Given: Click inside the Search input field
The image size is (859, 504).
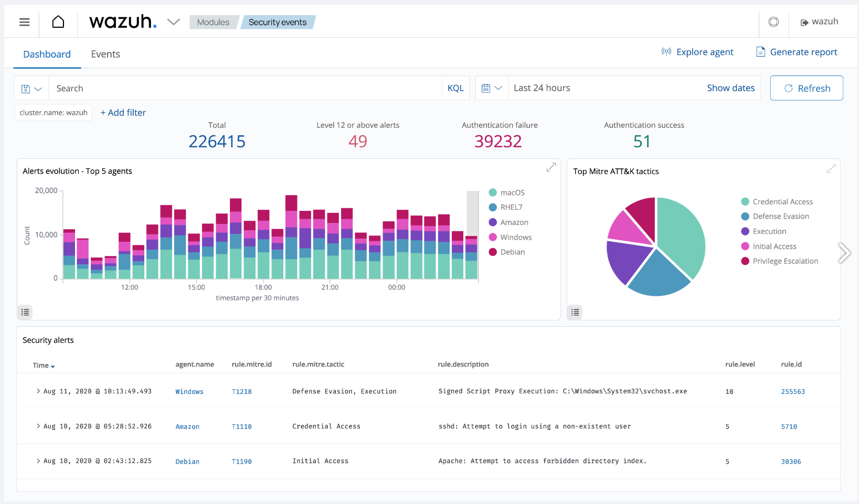Looking at the screenshot, I should click(x=210, y=88).
